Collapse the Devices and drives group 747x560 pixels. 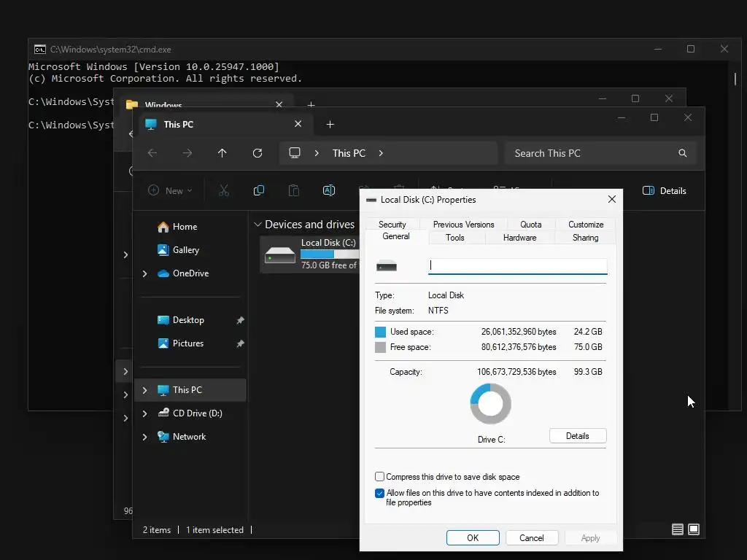pyautogui.click(x=258, y=225)
